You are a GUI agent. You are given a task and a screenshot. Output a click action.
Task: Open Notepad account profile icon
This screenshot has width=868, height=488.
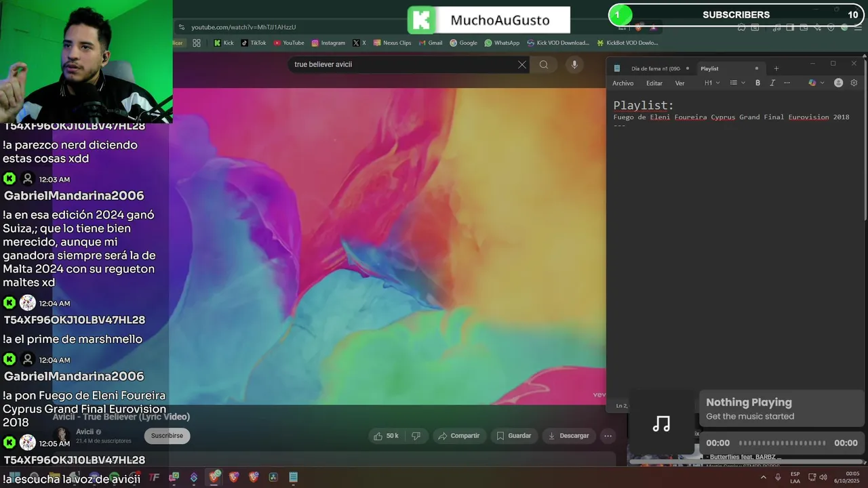coord(838,83)
